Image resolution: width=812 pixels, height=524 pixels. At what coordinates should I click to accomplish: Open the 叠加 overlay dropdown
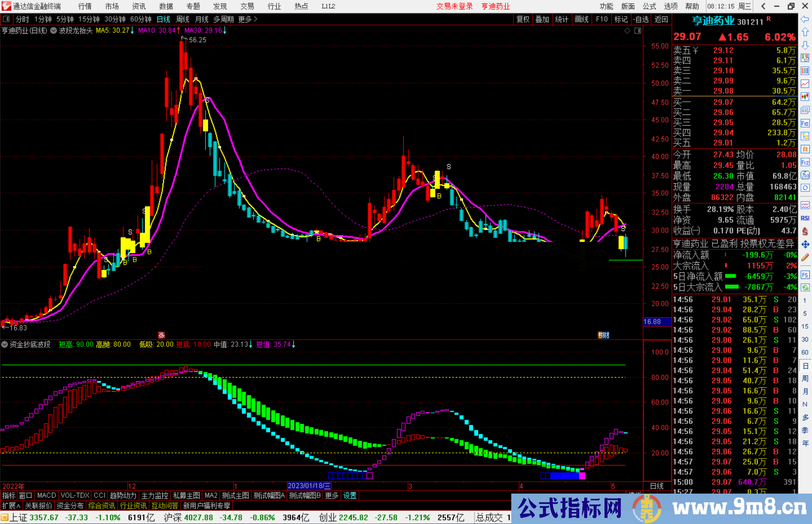(542, 19)
